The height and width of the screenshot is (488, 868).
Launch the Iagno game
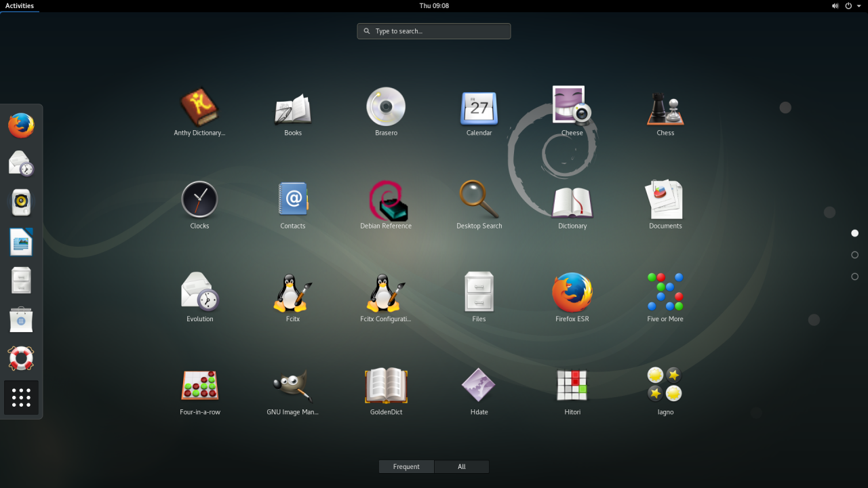point(665,385)
